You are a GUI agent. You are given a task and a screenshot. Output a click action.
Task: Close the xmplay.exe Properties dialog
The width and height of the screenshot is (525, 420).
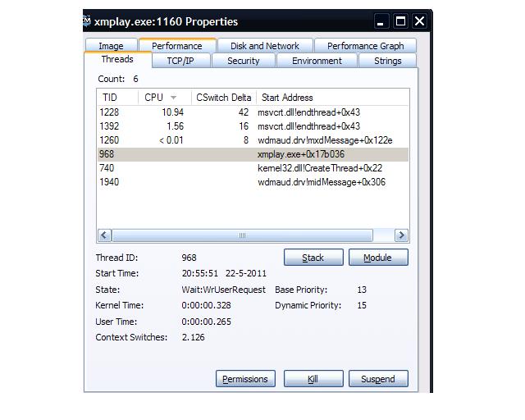(419, 21)
